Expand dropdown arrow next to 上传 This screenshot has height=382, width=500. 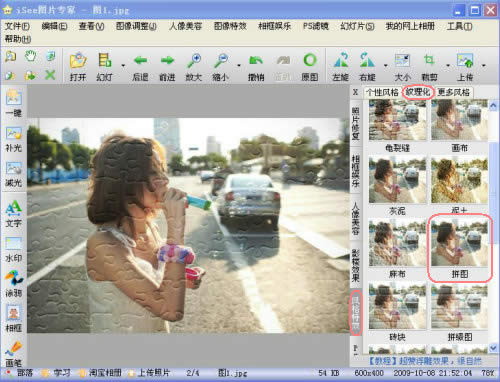[x=483, y=65]
